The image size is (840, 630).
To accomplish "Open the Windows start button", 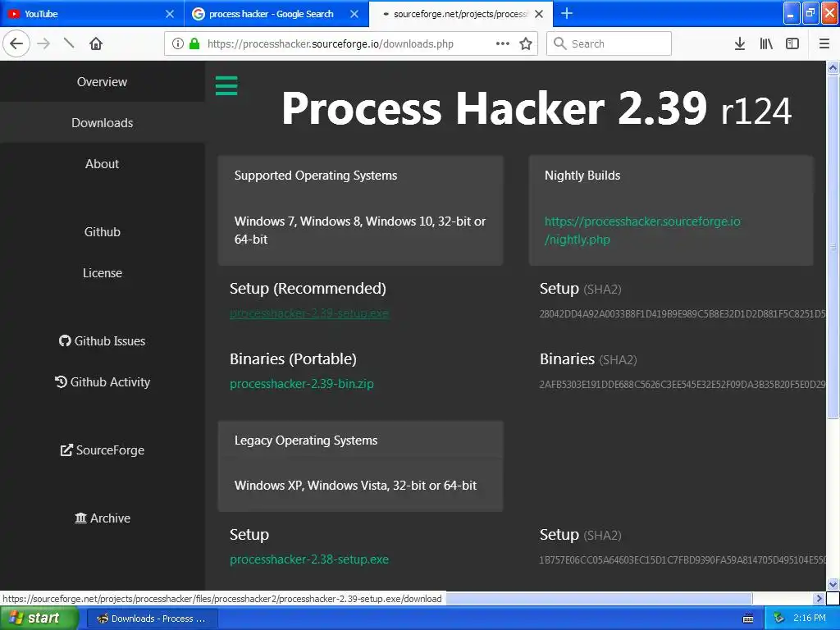I will pyautogui.click(x=39, y=619).
